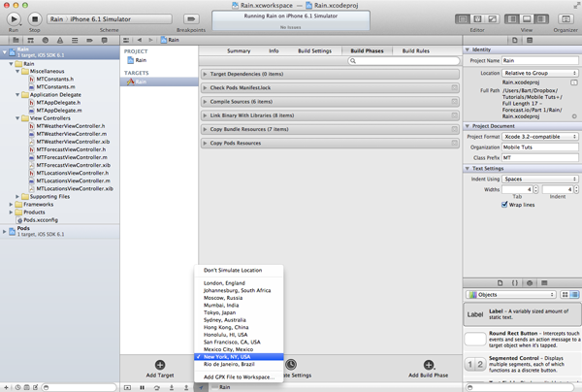Screen dimensions: 582x392
Task: Go forward in editor history
Action: point(150,40)
